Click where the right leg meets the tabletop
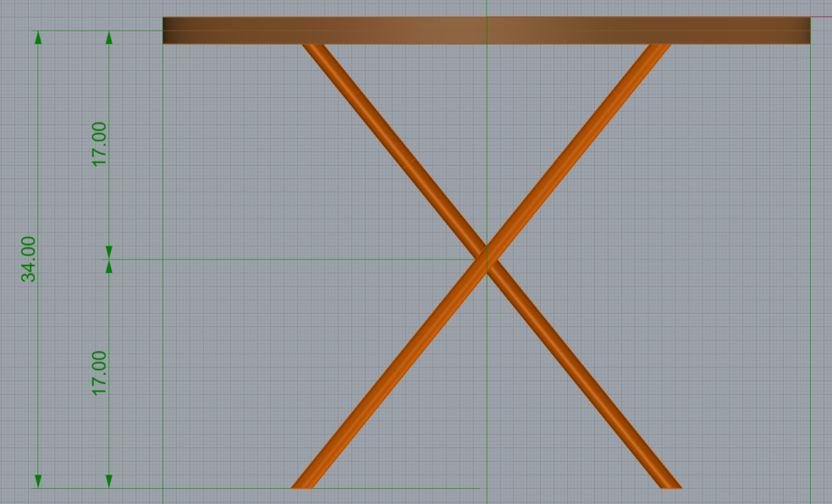 pyautogui.click(x=658, y=47)
